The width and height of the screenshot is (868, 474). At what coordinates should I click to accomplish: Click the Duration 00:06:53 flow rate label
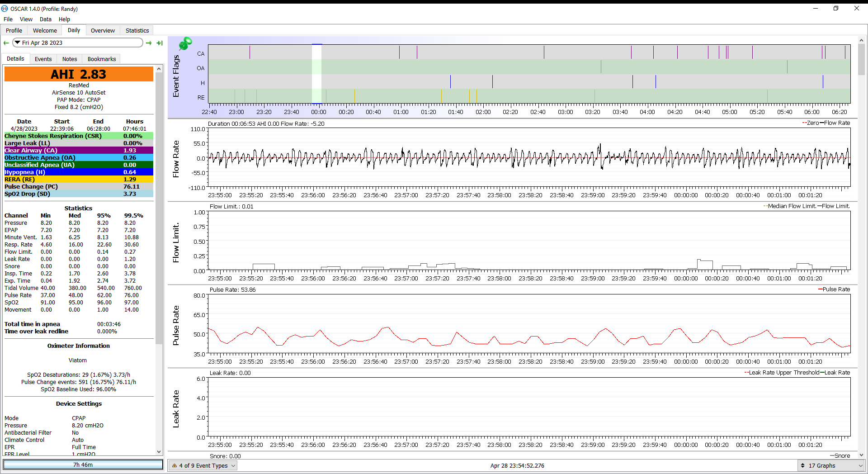click(266, 123)
